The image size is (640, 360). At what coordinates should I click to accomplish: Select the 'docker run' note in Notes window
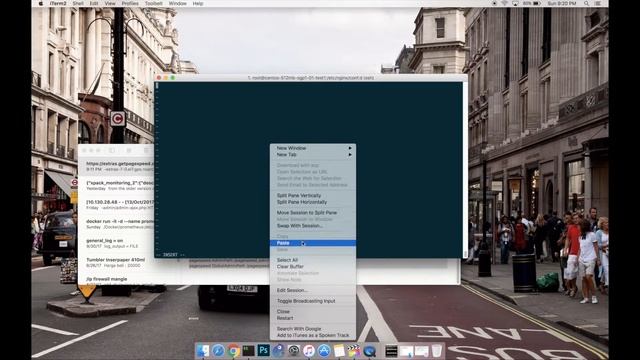(116, 224)
